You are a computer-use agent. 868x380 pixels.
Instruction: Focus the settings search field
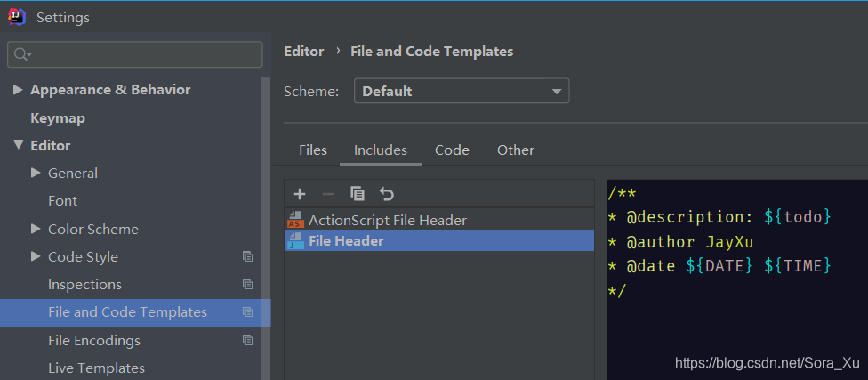click(x=134, y=54)
